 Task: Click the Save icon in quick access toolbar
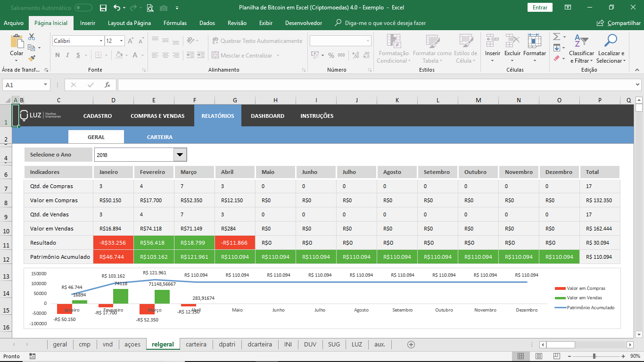point(103,8)
